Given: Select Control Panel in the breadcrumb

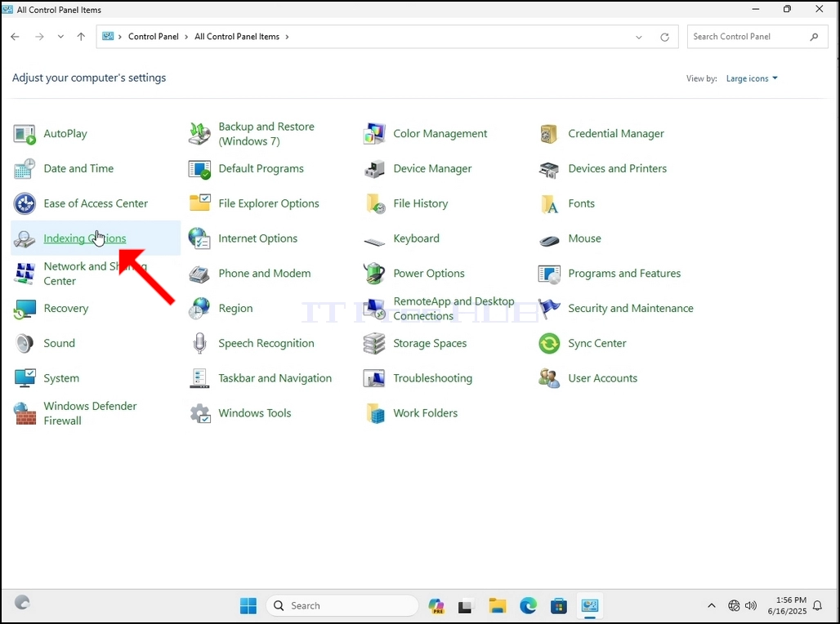Looking at the screenshot, I should pos(154,37).
